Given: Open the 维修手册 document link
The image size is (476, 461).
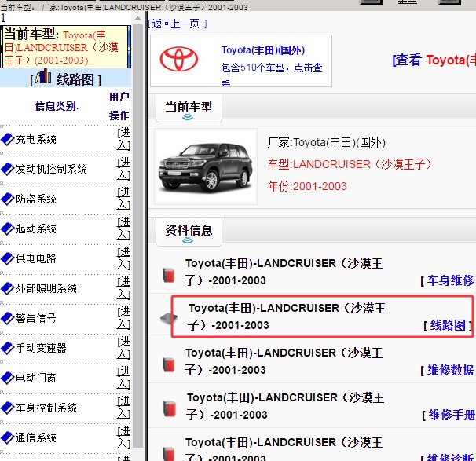Looking at the screenshot, I should [x=452, y=415].
